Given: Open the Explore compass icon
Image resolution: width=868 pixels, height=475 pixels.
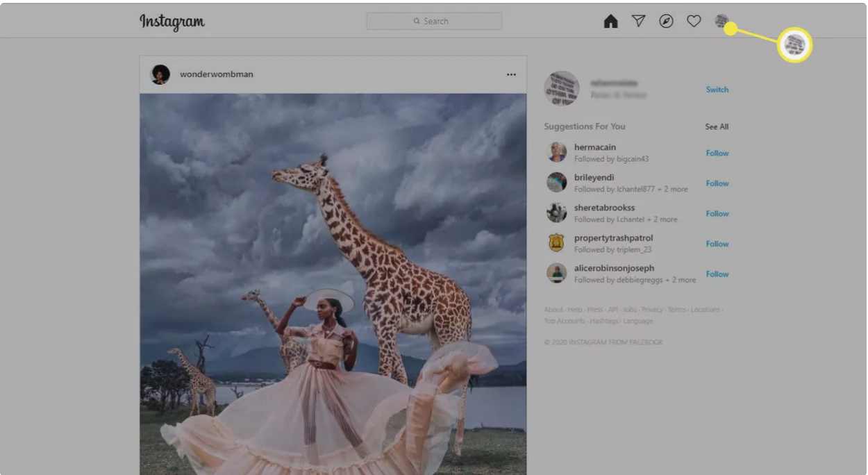Looking at the screenshot, I should 666,22.
